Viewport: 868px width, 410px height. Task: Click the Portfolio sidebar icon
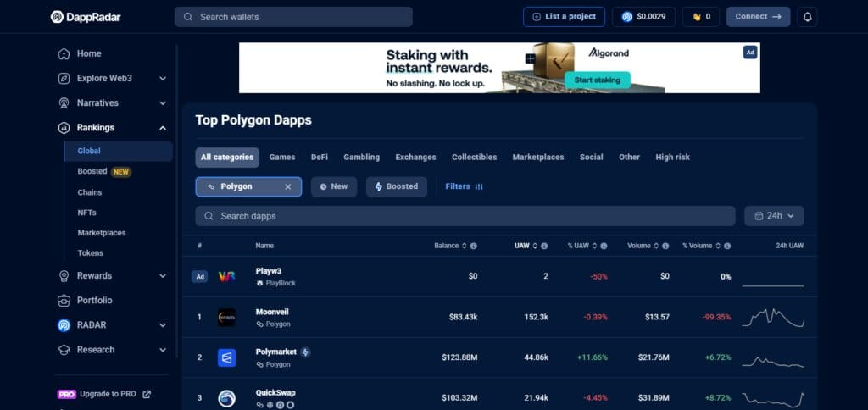[64, 301]
